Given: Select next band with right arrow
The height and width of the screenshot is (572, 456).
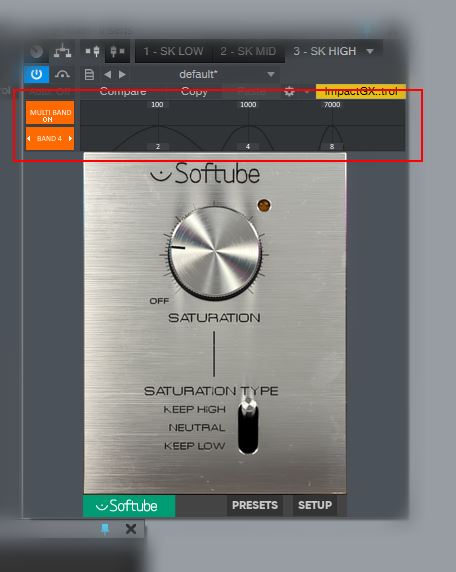Looking at the screenshot, I should (x=70, y=139).
